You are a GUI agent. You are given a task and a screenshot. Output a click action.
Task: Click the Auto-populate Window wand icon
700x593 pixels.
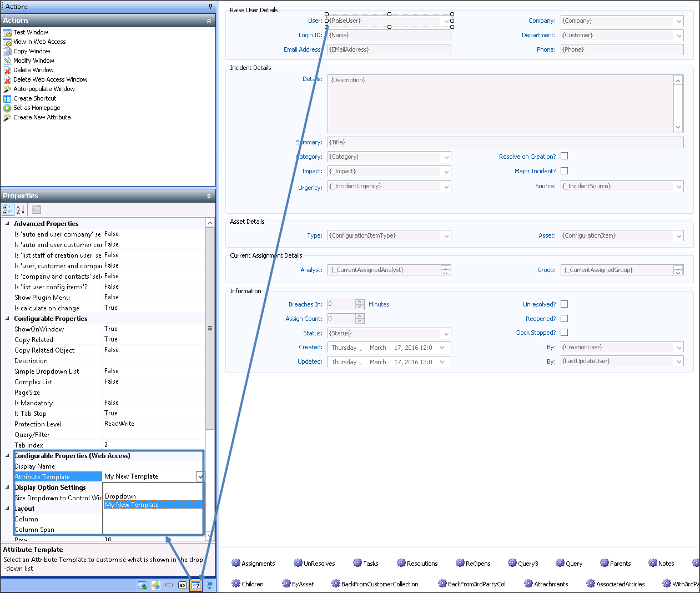point(7,89)
